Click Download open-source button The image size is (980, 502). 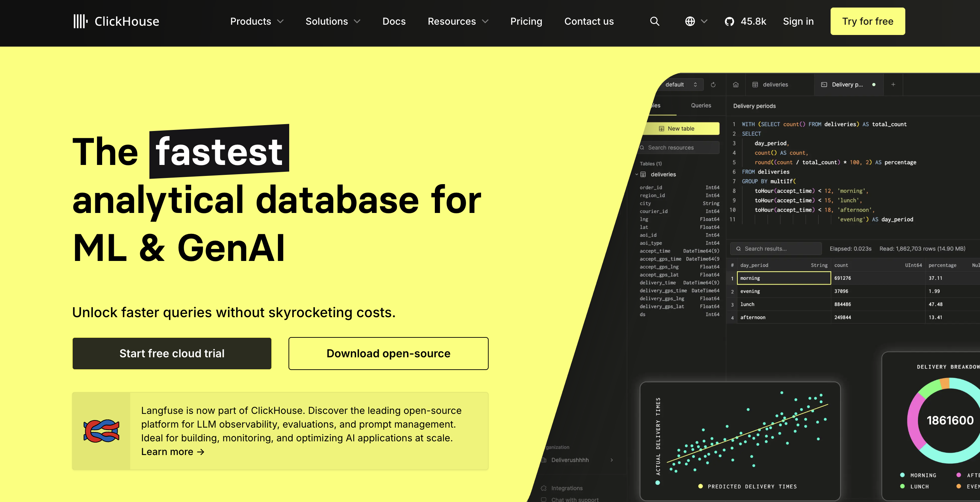[x=388, y=353]
